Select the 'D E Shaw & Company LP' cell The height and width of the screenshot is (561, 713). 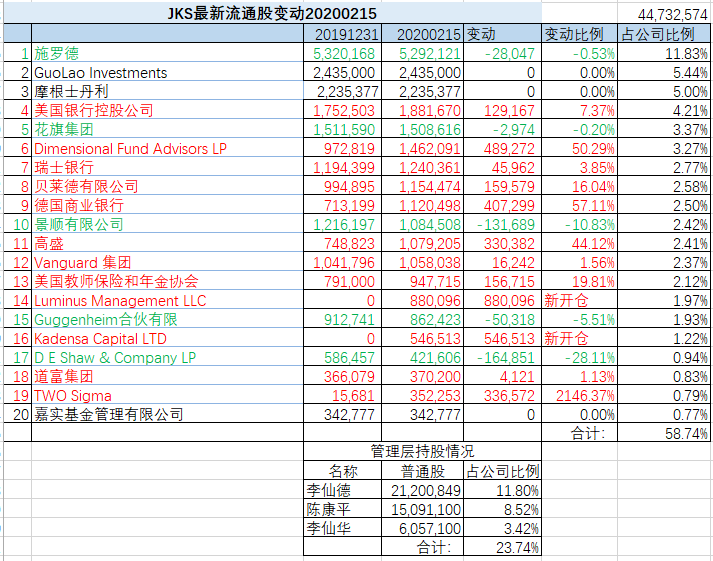[167, 357]
